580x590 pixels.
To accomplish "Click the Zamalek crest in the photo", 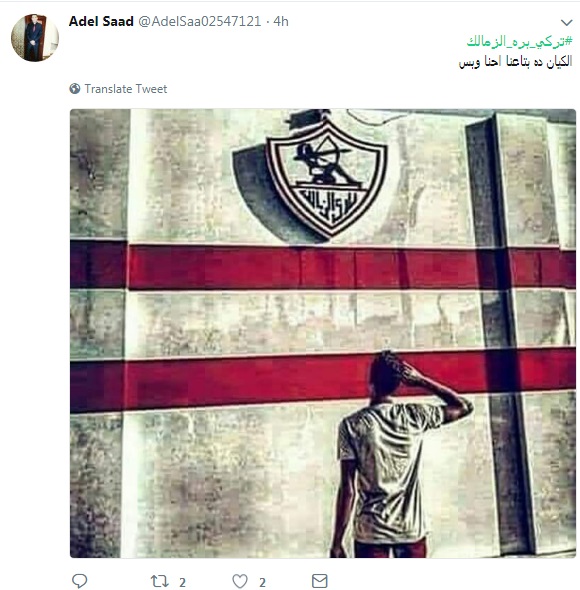I will point(326,177).
